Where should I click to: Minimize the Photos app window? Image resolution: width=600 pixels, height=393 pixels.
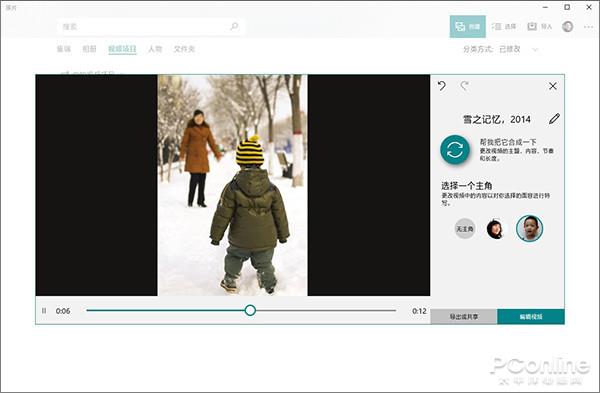545,7
